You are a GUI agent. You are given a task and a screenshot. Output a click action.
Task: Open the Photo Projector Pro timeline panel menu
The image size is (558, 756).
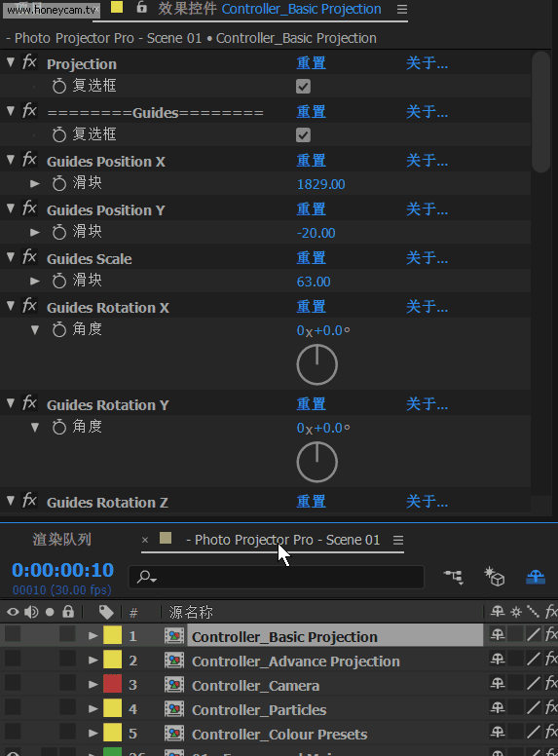(398, 540)
